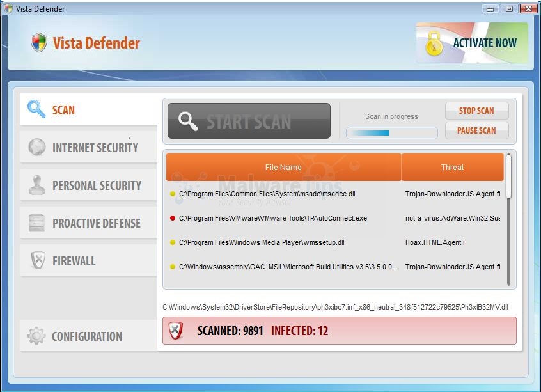Select the Microsoft.Build.Utilities file path

[288, 267]
